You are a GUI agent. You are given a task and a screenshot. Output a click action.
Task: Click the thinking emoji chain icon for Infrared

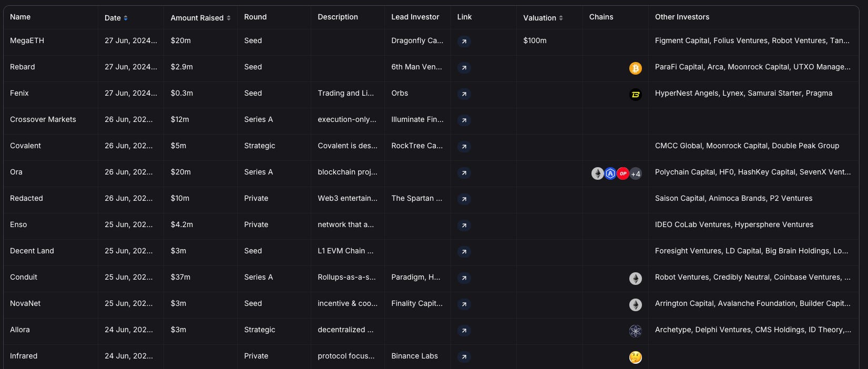(636, 357)
